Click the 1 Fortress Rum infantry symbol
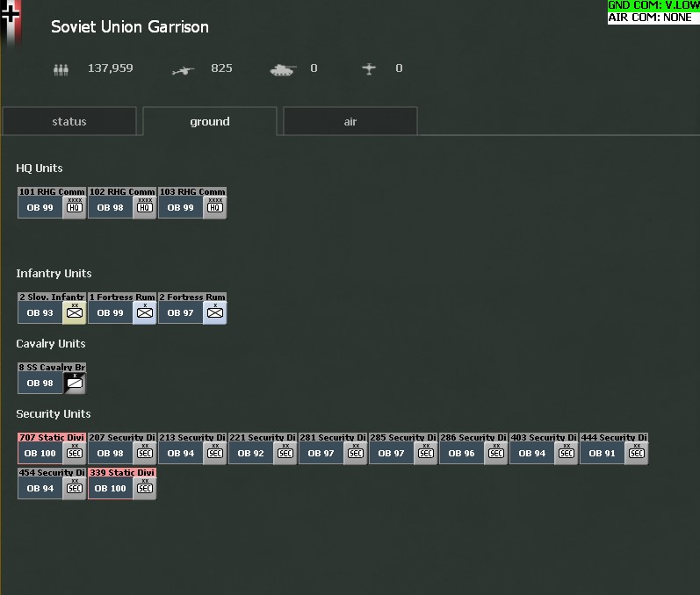This screenshot has height=595, width=700. coord(145,312)
